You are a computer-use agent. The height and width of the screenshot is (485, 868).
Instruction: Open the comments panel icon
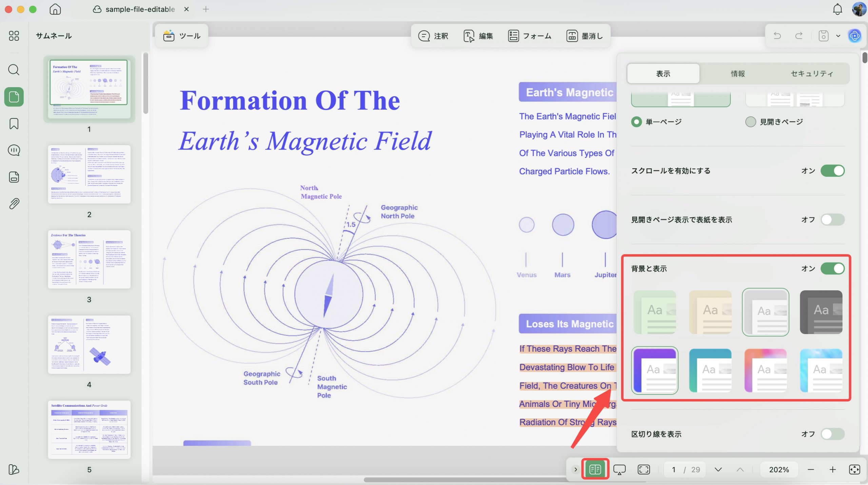point(14,150)
